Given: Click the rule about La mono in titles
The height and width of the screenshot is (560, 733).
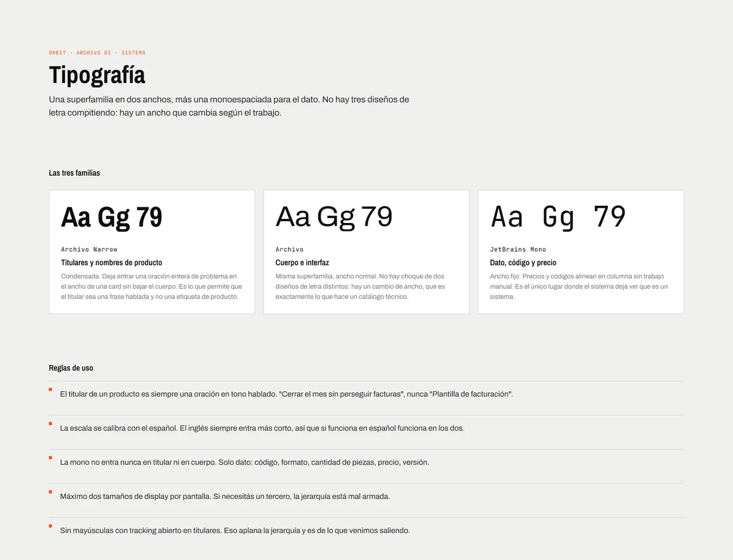Looking at the screenshot, I should (244, 462).
